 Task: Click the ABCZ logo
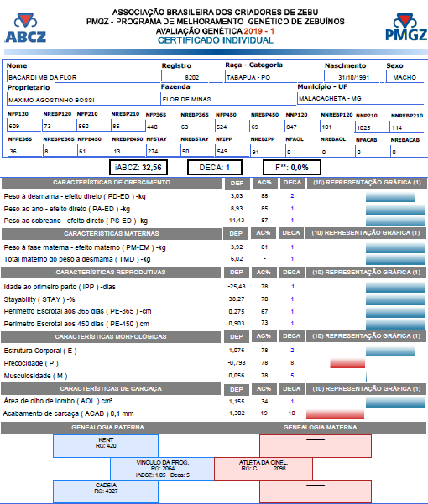(x=25, y=28)
